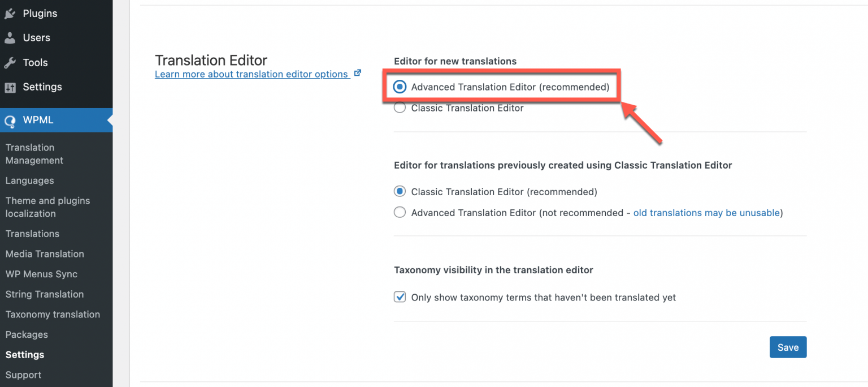The image size is (868, 387).
Task: Click the old translations may be unusable link
Action: pyautogui.click(x=706, y=212)
